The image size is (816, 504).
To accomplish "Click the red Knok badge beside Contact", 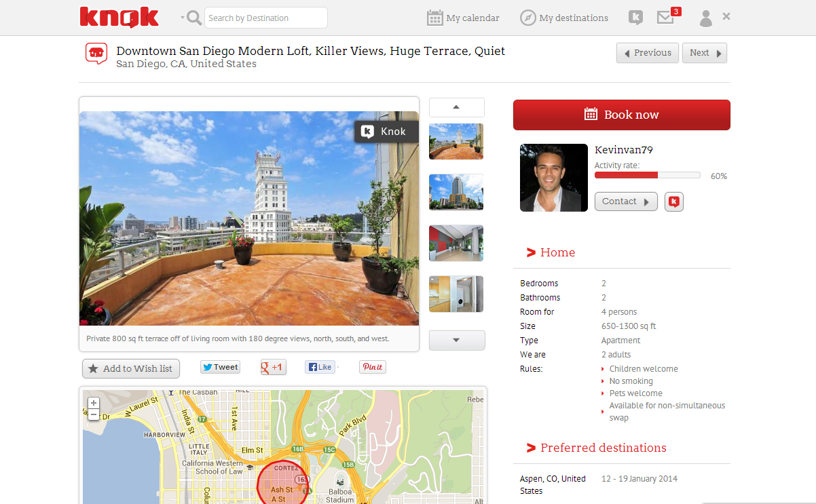I will click(x=673, y=201).
